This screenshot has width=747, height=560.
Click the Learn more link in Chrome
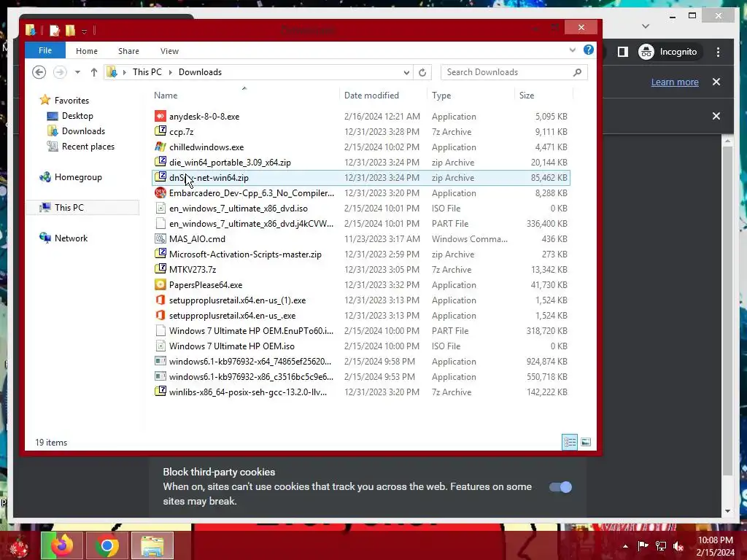click(x=675, y=82)
